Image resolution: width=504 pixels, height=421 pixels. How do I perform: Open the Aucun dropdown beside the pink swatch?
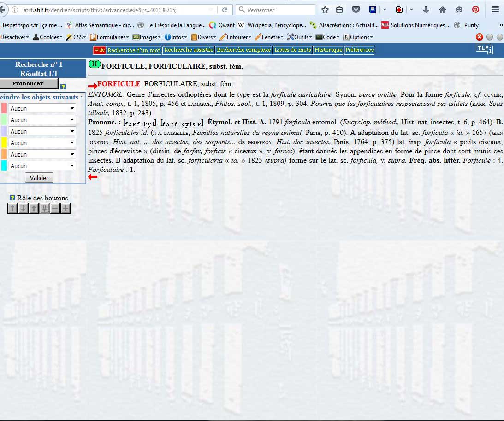click(x=42, y=108)
